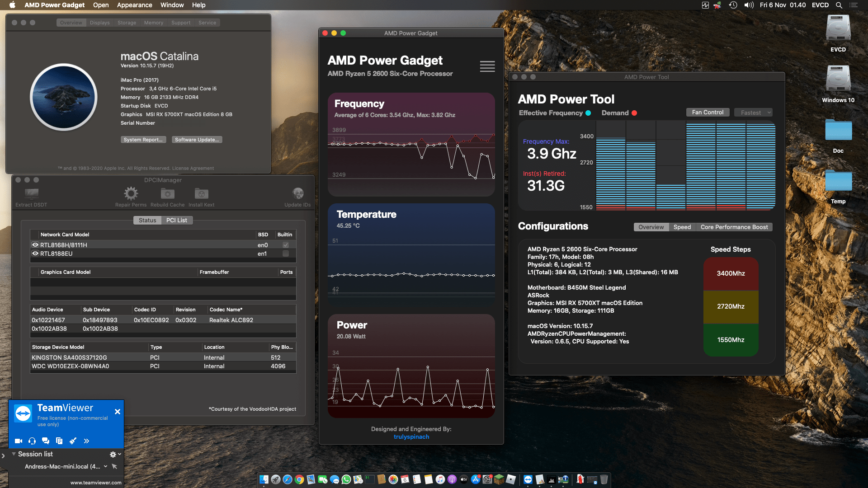Select Update IDs in DPCIManager
868x488 pixels.
pos(297,194)
